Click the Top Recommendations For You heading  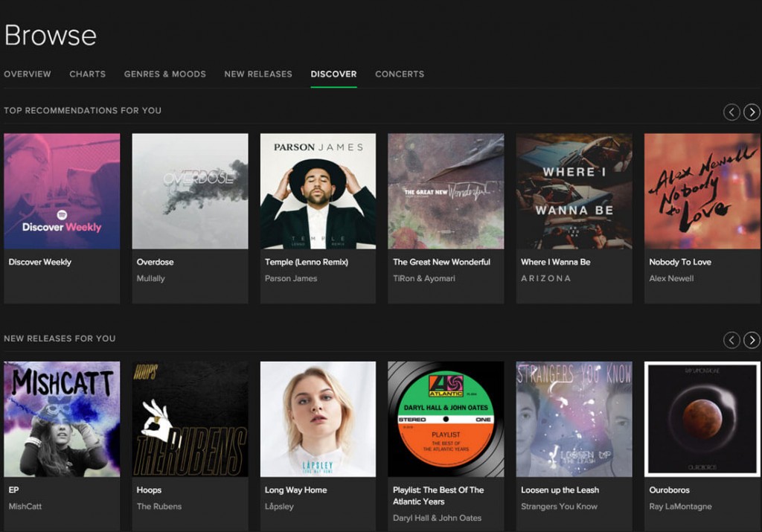[83, 110]
